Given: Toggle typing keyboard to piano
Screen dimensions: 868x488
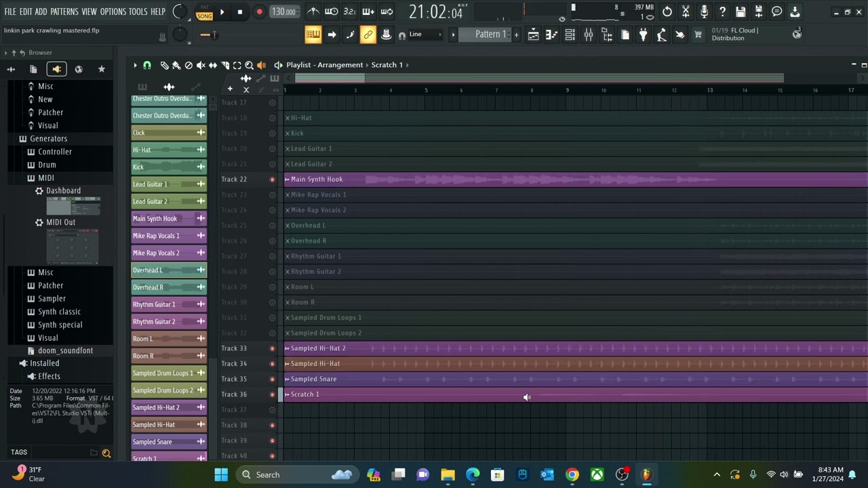Looking at the screenshot, I should (313, 35).
